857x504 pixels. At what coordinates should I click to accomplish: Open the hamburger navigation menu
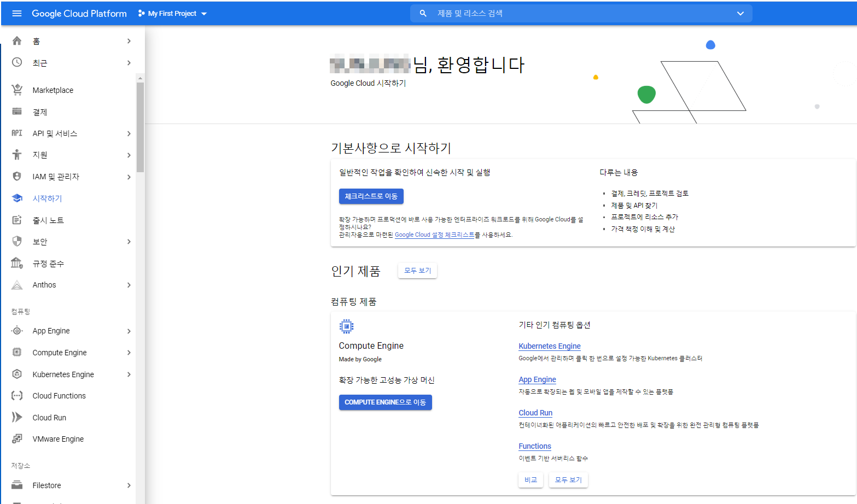(17, 13)
